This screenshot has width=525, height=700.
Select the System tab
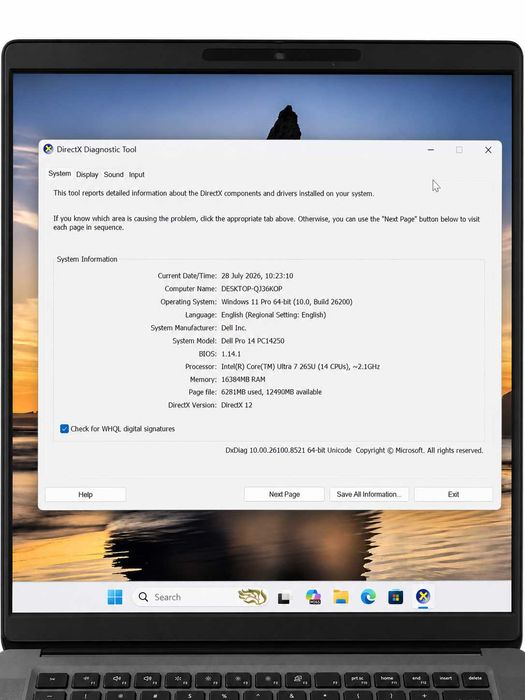[59, 174]
